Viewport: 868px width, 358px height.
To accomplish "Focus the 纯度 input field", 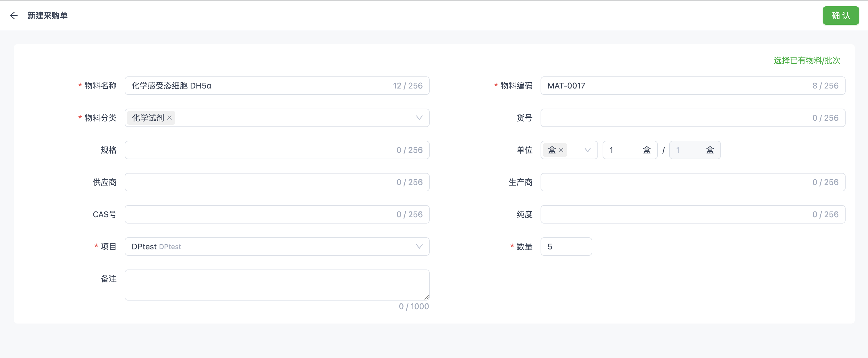I will 674,214.
